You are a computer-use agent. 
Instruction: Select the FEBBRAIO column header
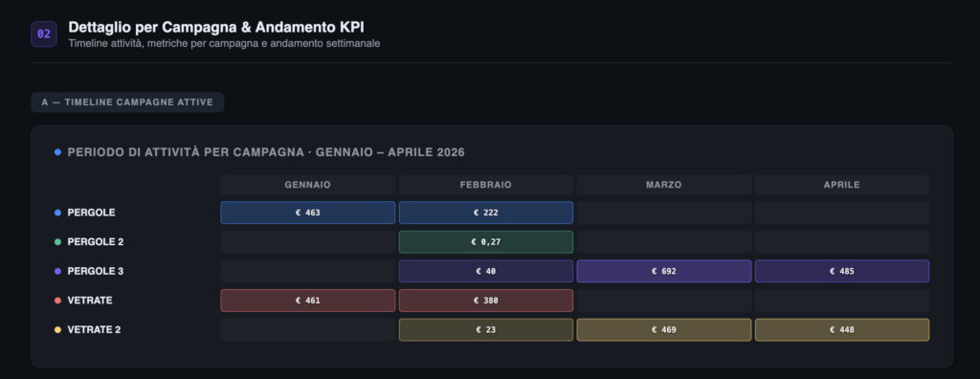coord(485,185)
